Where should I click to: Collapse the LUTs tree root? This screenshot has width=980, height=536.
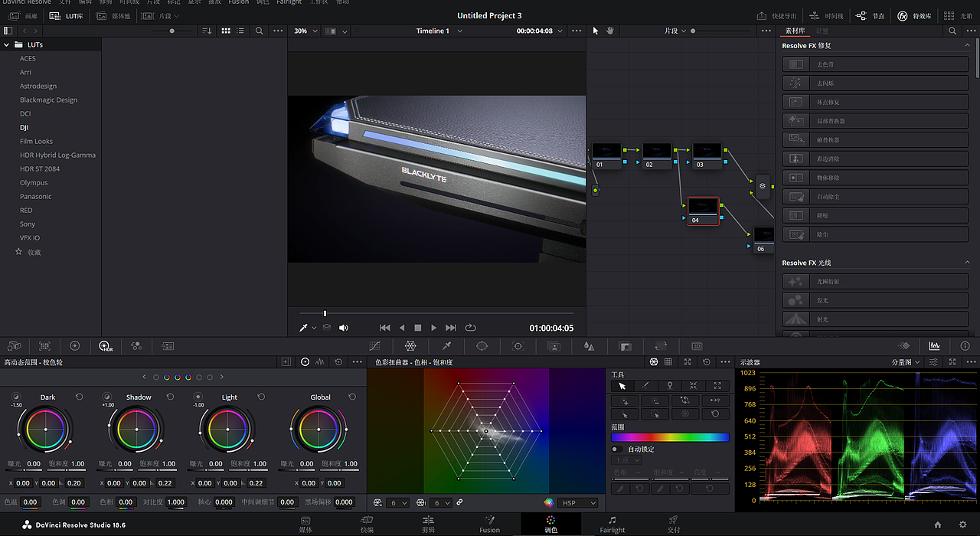(x=7, y=44)
